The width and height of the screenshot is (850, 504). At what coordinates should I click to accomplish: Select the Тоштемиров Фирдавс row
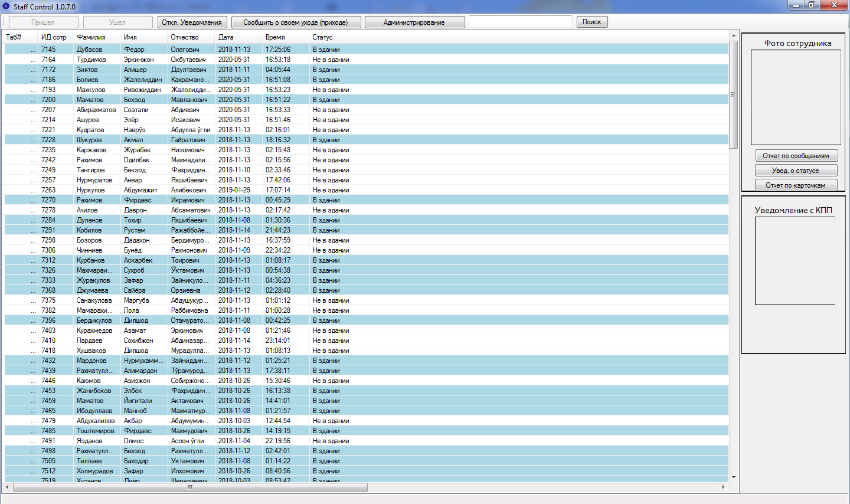[x=367, y=431]
